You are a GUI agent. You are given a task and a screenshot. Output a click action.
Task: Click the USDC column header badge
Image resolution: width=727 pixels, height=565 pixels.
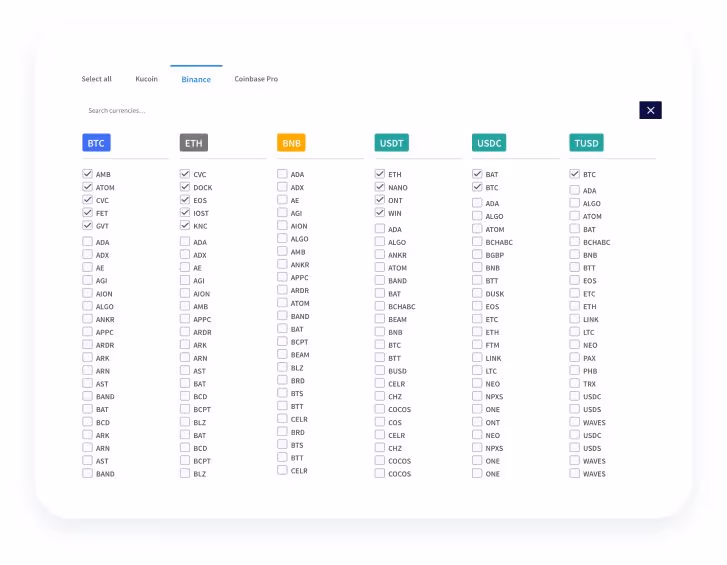tap(489, 143)
